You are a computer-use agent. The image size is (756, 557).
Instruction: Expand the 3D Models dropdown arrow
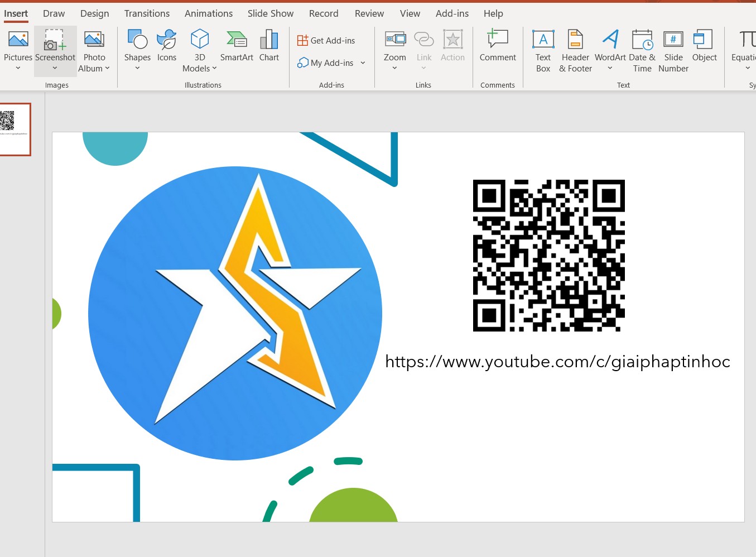214,68
